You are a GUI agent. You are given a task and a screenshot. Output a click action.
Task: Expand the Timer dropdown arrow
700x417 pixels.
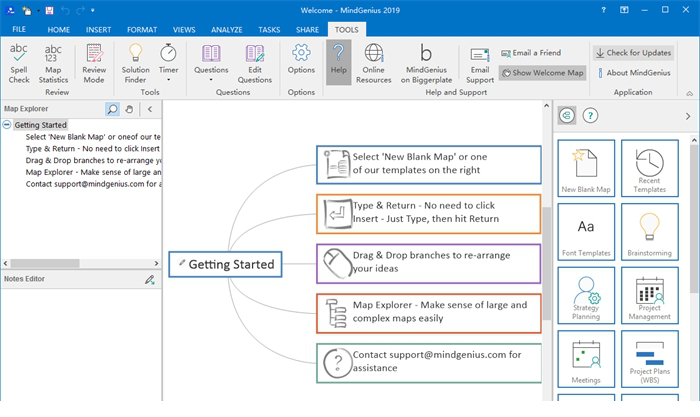pyautogui.click(x=168, y=80)
